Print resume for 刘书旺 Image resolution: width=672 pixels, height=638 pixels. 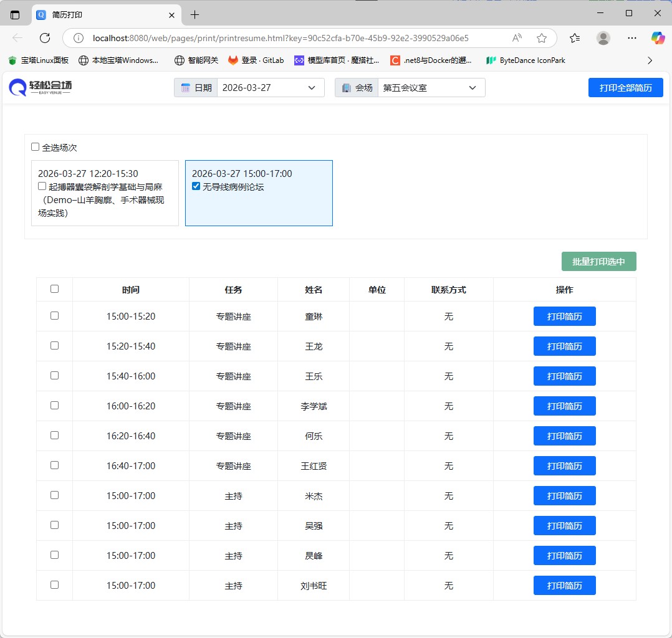[564, 586]
